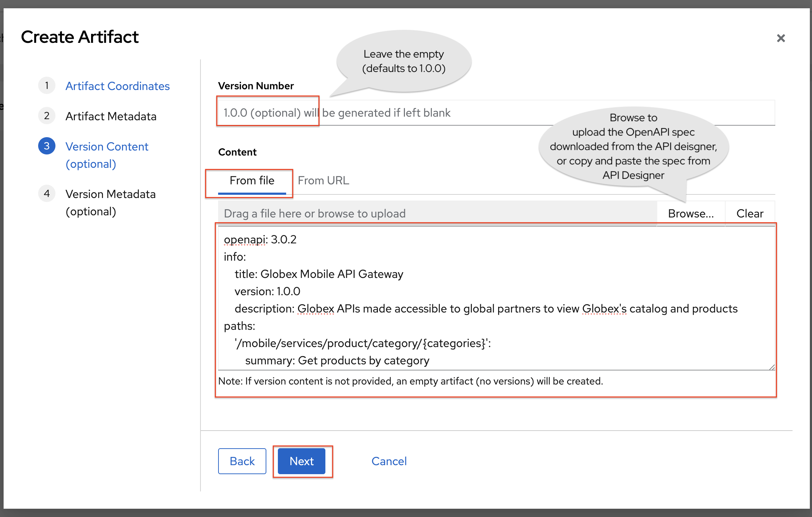Select Version Content (optional) step

pyautogui.click(x=107, y=155)
